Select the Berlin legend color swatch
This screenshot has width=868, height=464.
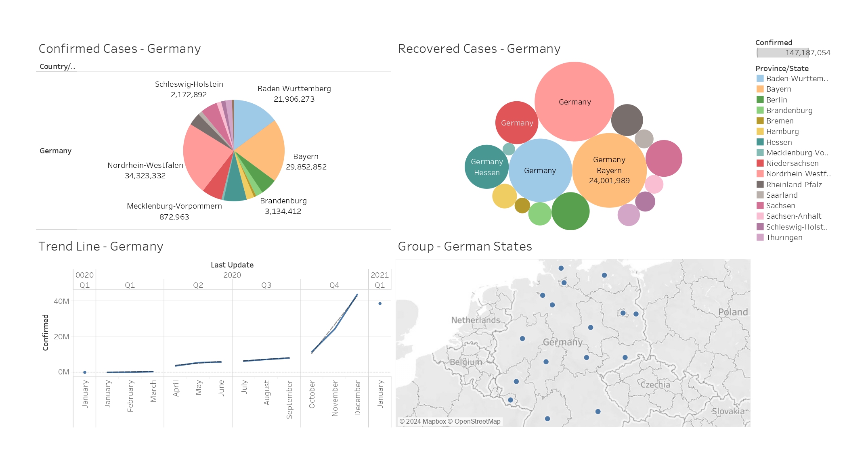pos(760,100)
